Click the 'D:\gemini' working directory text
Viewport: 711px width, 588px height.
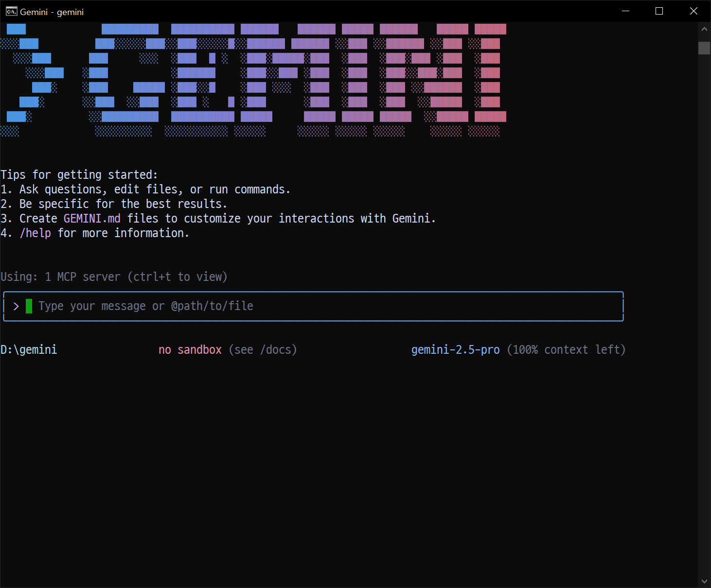pyautogui.click(x=29, y=350)
